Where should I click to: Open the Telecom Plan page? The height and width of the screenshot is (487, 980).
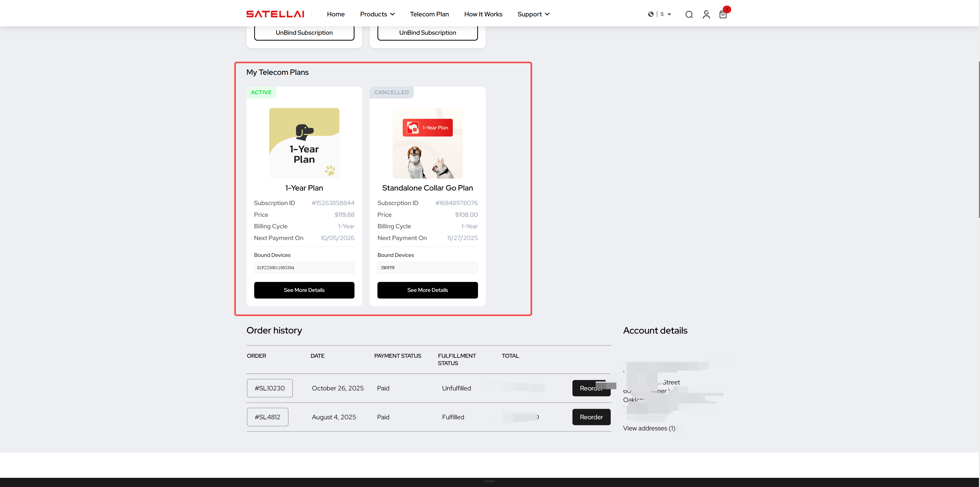tap(429, 14)
